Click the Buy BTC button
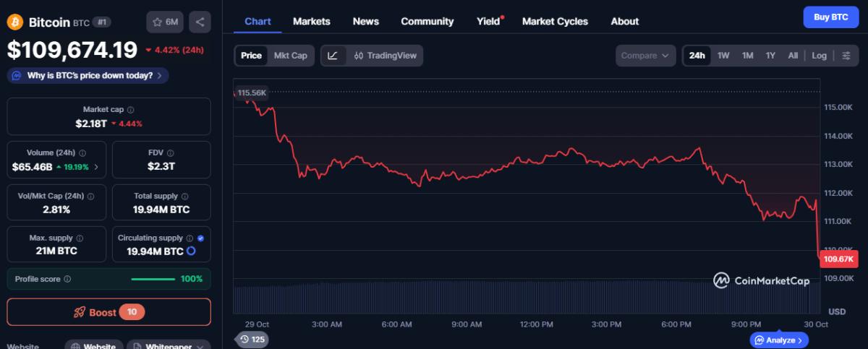Image resolution: width=868 pixels, height=349 pixels. click(830, 17)
